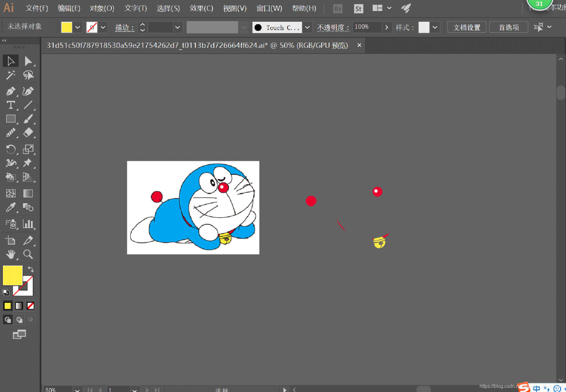This screenshot has height=392, width=566.
Task: Select the Shaper pencil tool
Action: point(11,132)
